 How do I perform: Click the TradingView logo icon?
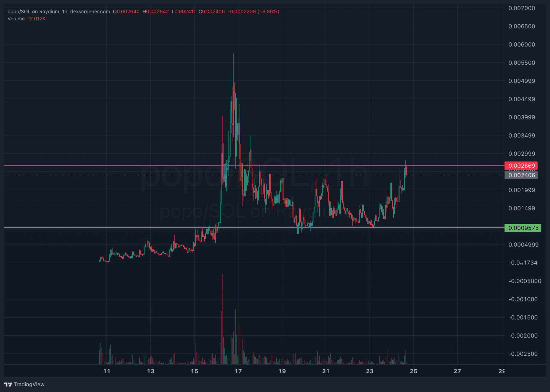pyautogui.click(x=8, y=384)
